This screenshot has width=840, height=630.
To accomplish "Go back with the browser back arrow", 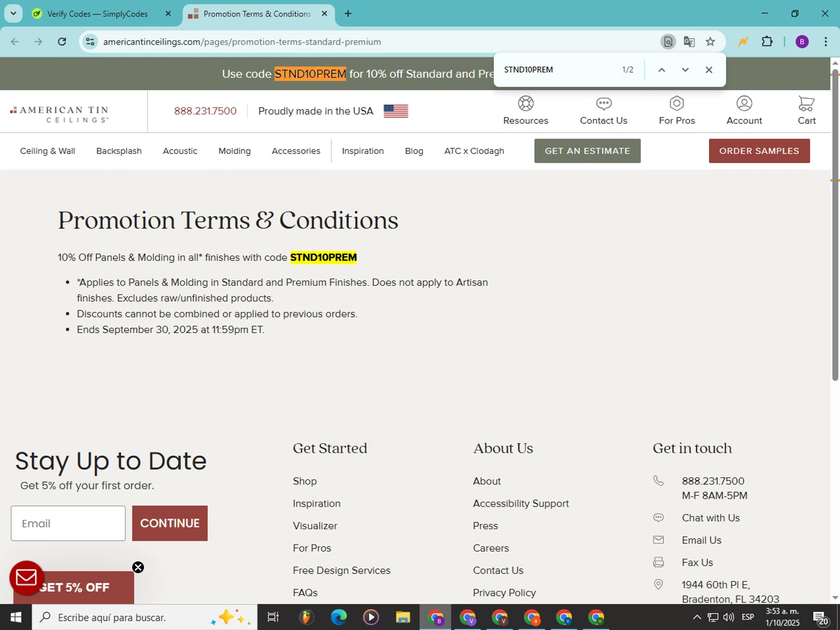I will tap(15, 41).
